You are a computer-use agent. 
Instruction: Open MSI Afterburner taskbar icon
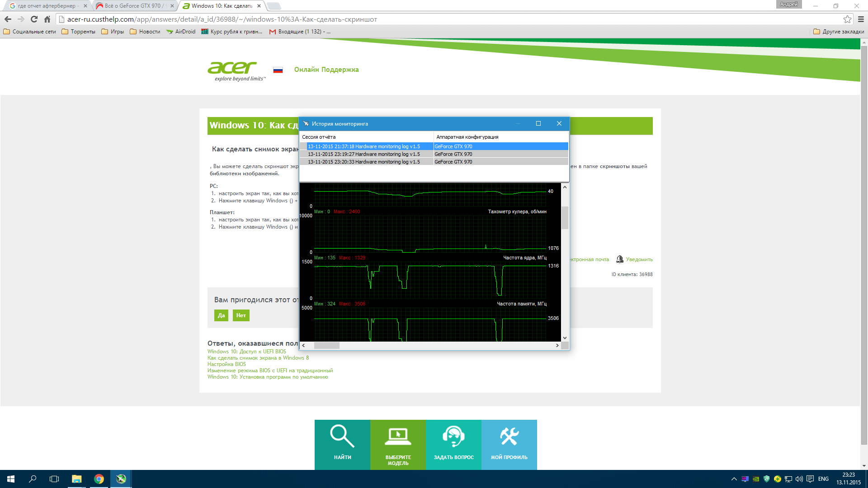pyautogui.click(x=121, y=479)
